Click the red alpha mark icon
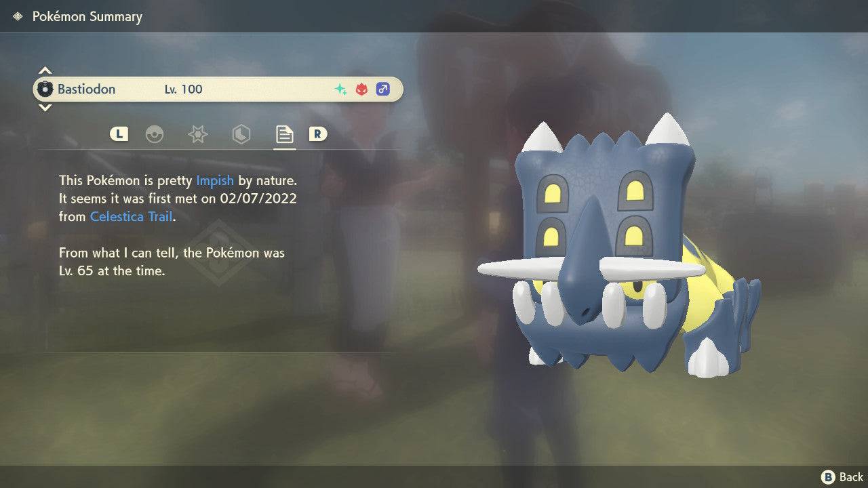Screen dimensions: 868x488 360,89
